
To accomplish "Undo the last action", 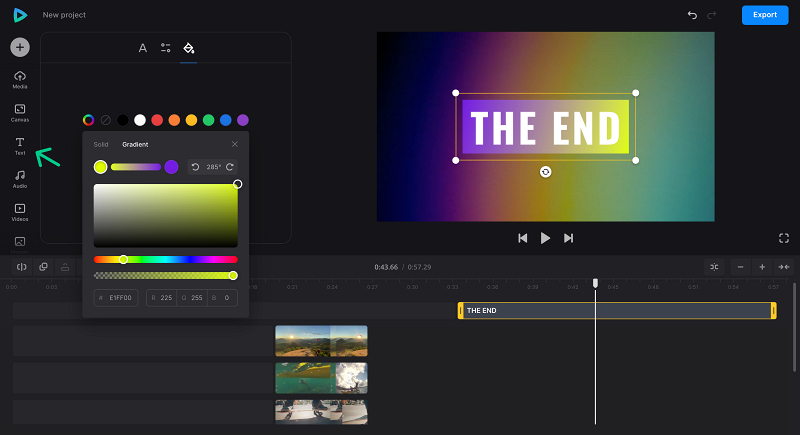I will point(692,15).
